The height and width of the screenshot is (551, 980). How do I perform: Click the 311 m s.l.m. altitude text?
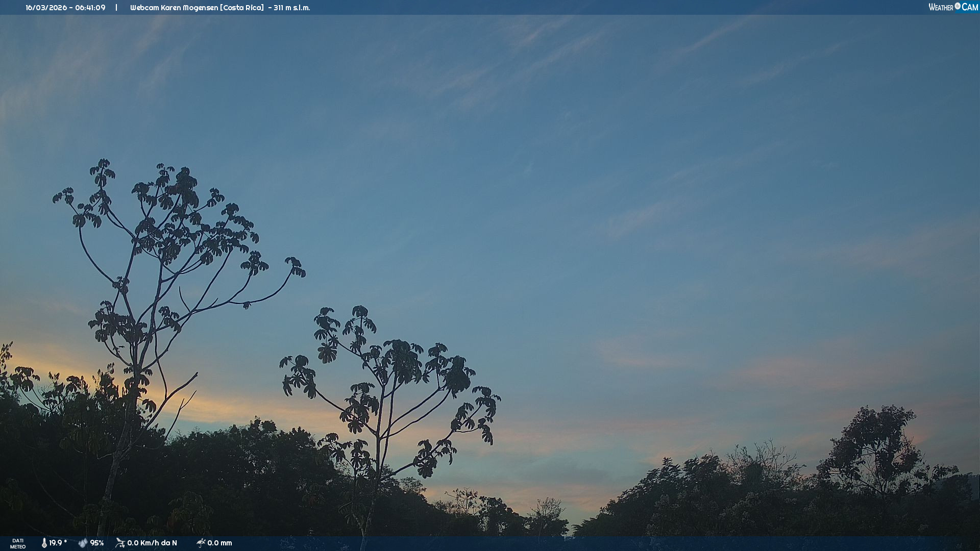pyautogui.click(x=291, y=8)
